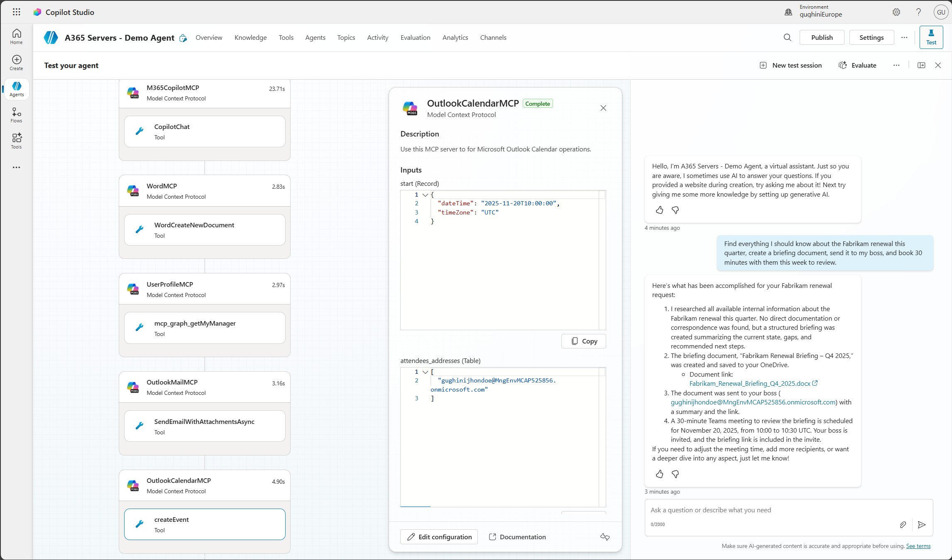The width and height of the screenshot is (952, 560).
Task: Open the top-bar settings gear icon
Action: (x=896, y=12)
